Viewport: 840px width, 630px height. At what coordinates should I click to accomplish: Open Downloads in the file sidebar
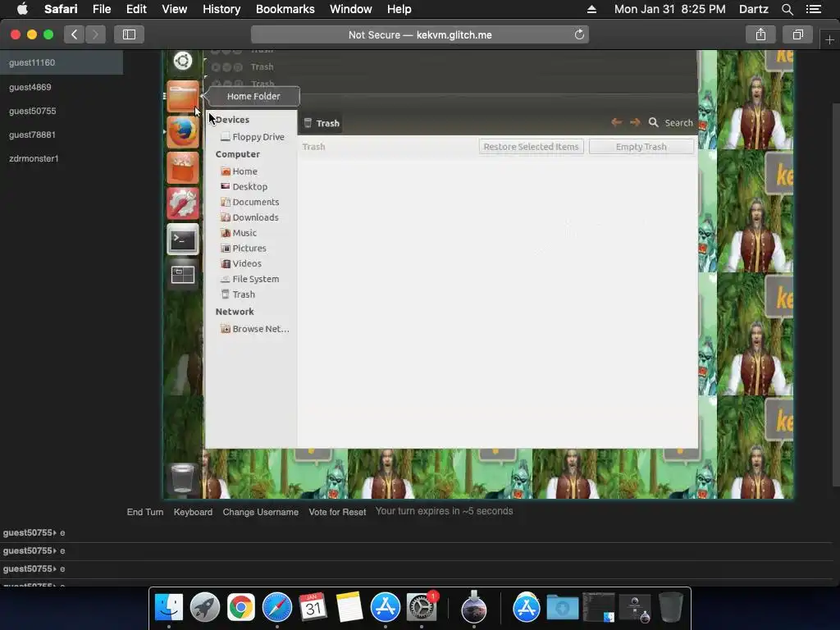pyautogui.click(x=249, y=217)
